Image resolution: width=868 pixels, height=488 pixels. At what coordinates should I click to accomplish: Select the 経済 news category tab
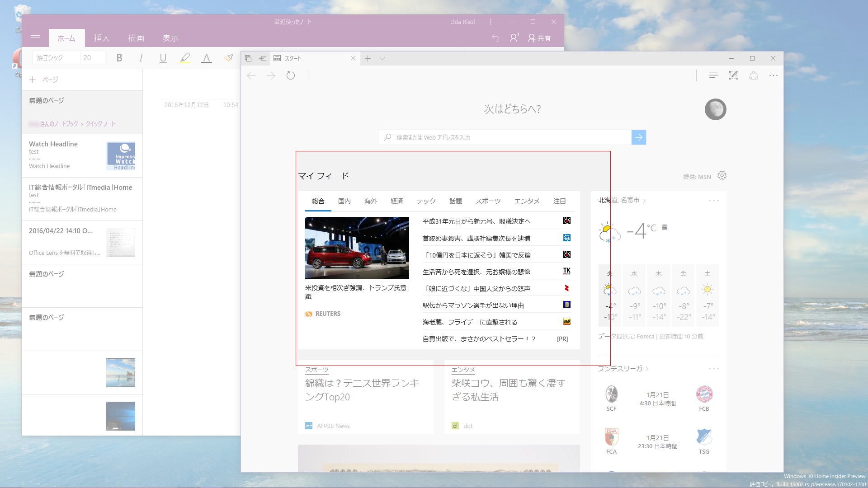pos(397,201)
